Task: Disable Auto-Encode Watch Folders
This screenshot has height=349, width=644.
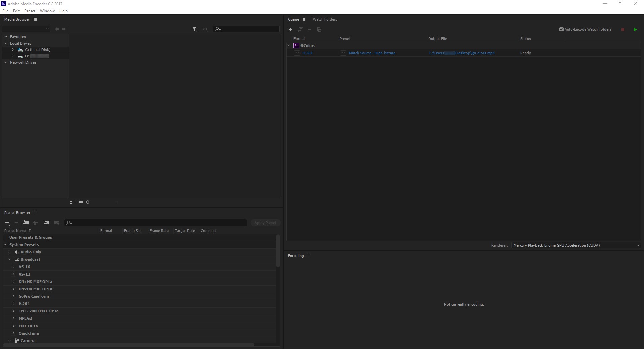Action: (x=562, y=29)
